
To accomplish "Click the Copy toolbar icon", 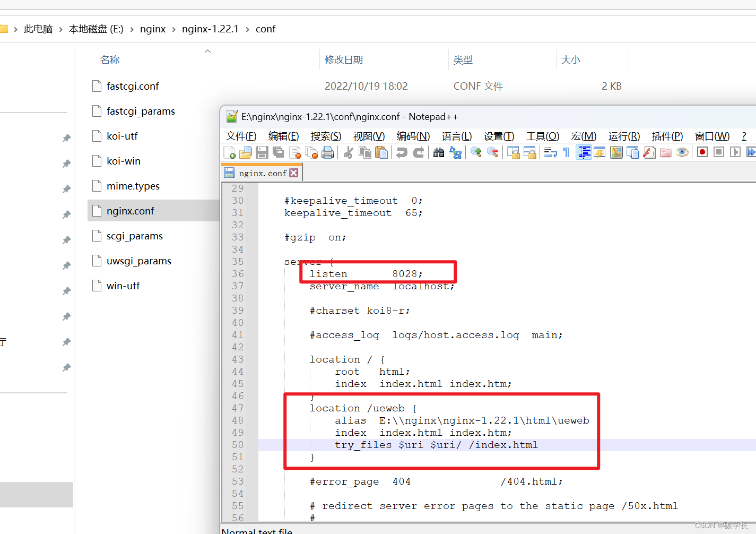I will [365, 153].
